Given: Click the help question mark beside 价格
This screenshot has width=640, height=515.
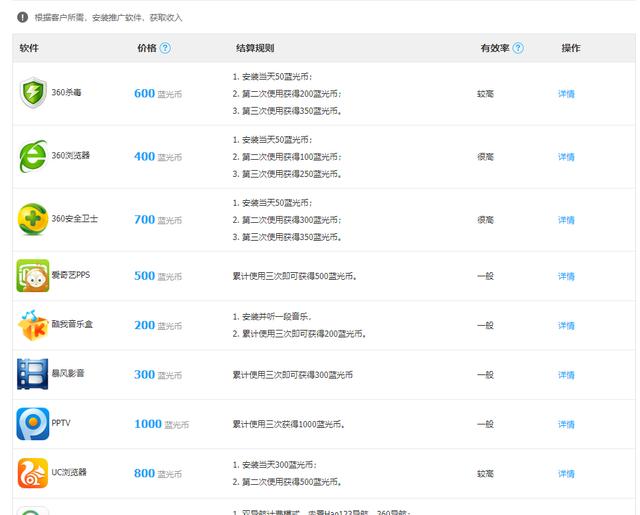Looking at the screenshot, I should pyautogui.click(x=165, y=48).
